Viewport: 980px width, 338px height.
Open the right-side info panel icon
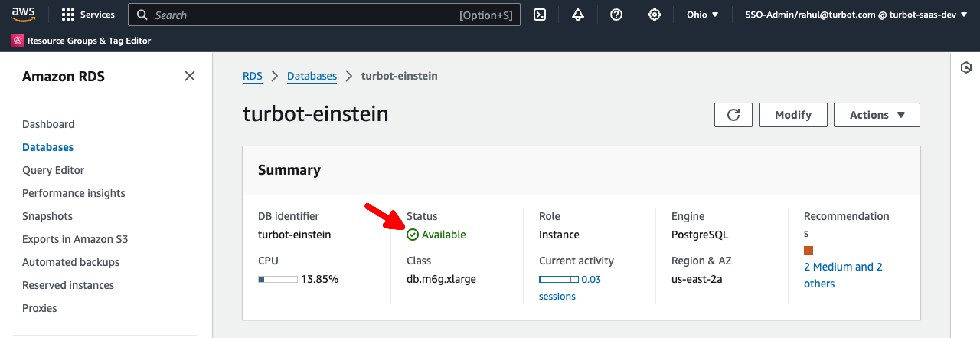(x=966, y=67)
